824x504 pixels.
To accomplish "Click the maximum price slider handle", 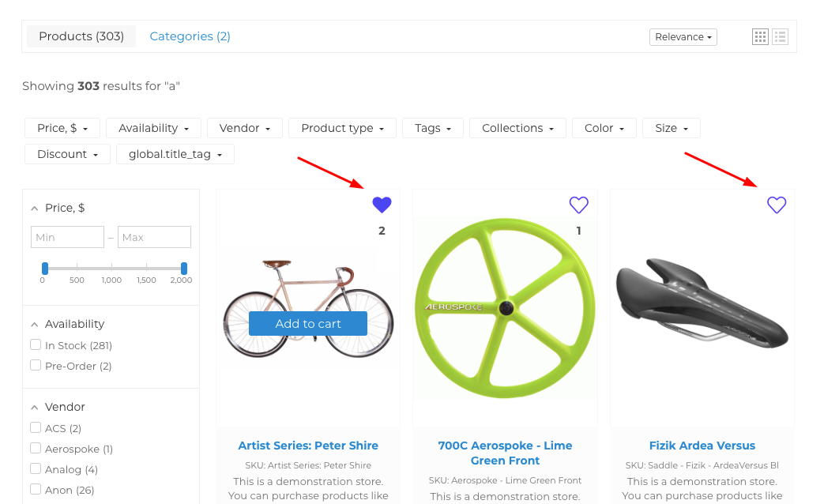I will pyautogui.click(x=184, y=269).
